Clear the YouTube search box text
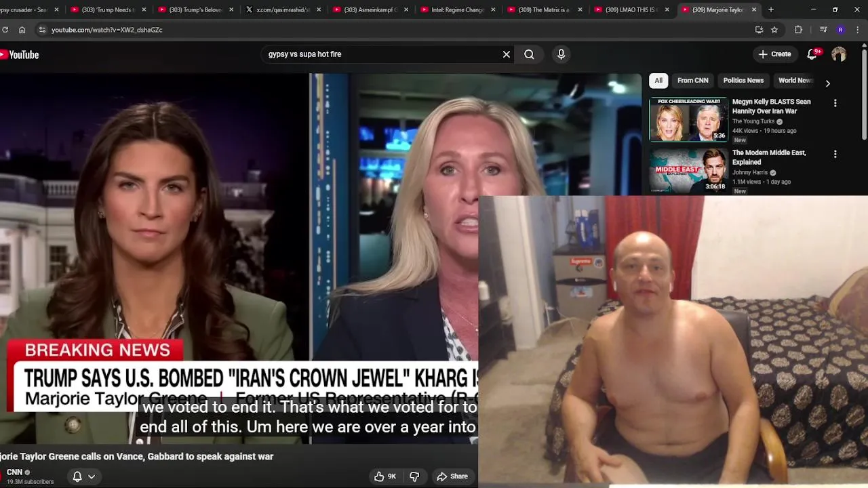868x488 pixels. tap(506, 54)
